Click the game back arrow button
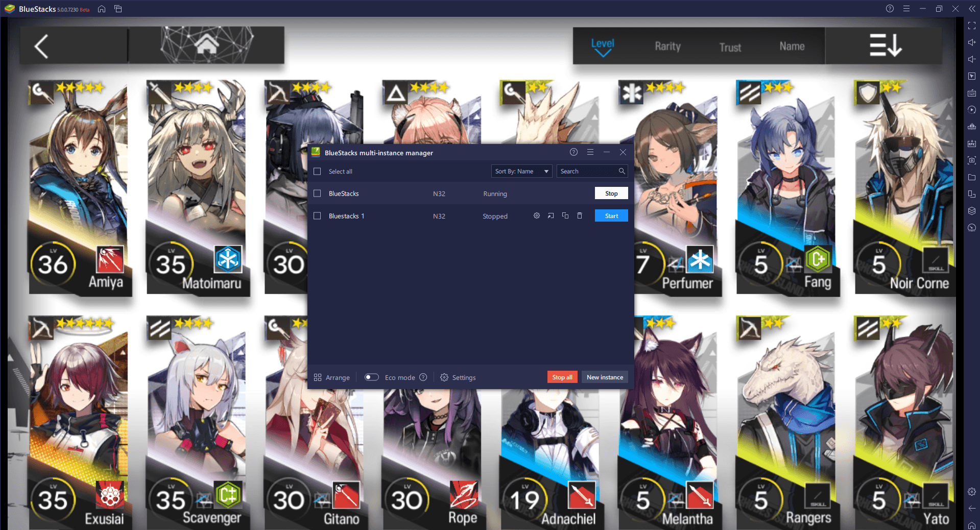Image resolution: width=980 pixels, height=530 pixels. point(42,46)
